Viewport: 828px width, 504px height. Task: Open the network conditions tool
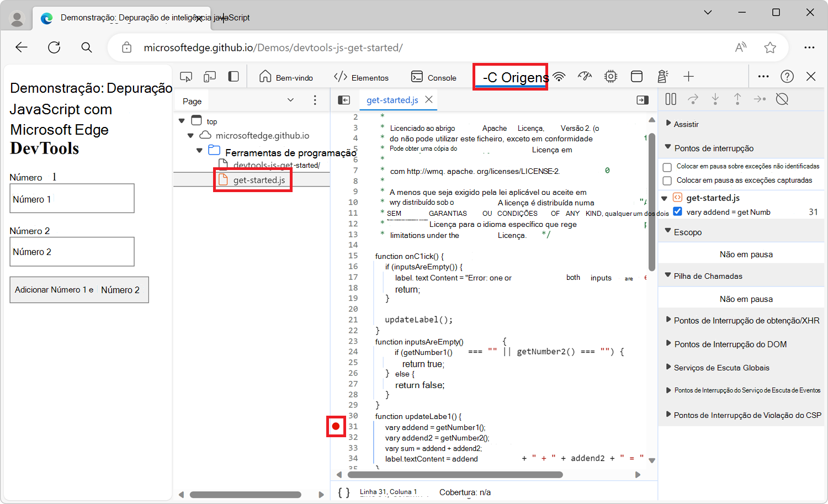coord(560,77)
